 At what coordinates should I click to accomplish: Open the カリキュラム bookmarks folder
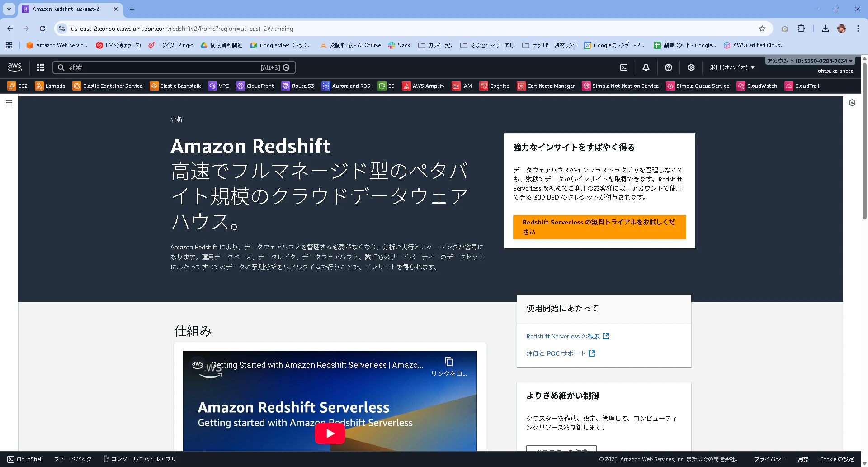point(435,45)
